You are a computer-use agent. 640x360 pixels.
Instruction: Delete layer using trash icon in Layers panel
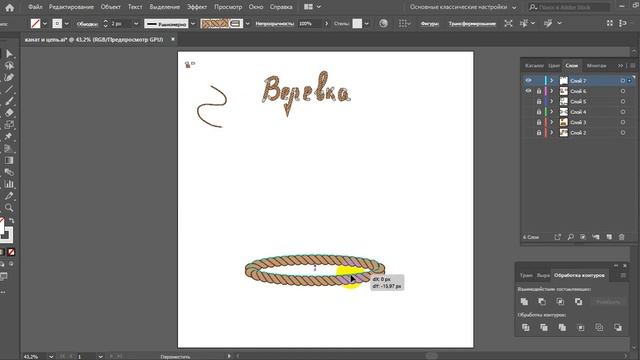621,237
